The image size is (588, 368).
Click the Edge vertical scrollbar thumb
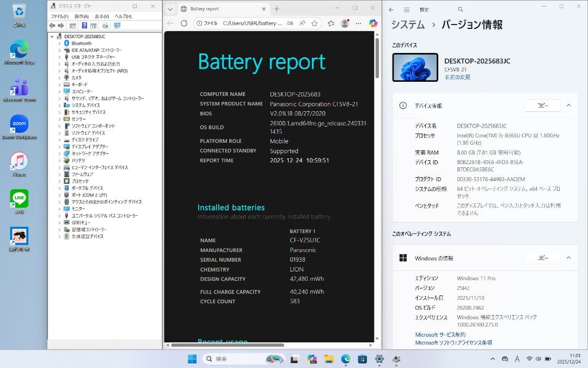pos(377,58)
